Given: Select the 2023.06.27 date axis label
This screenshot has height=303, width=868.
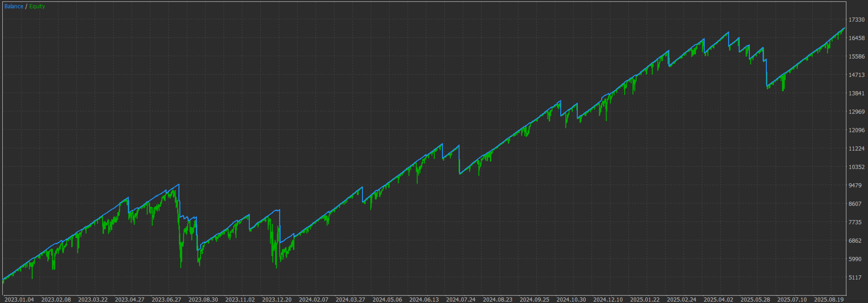Looking at the screenshot, I should pos(167,300).
